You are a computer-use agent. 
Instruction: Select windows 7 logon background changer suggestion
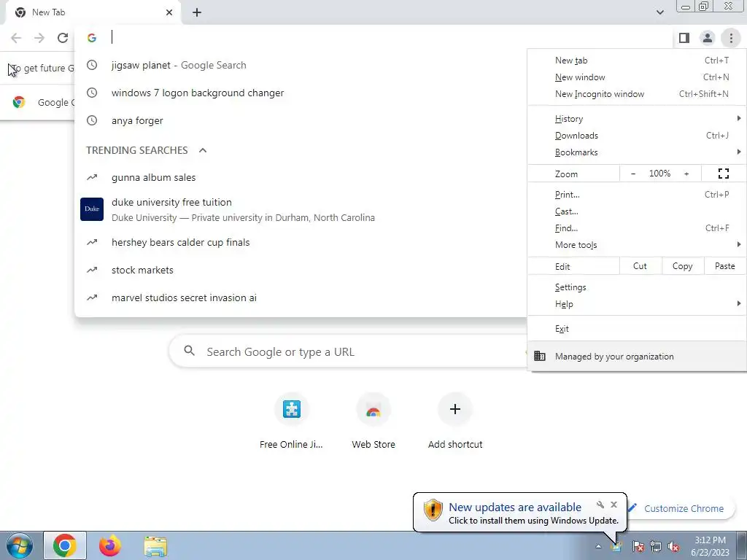pyautogui.click(x=301, y=93)
